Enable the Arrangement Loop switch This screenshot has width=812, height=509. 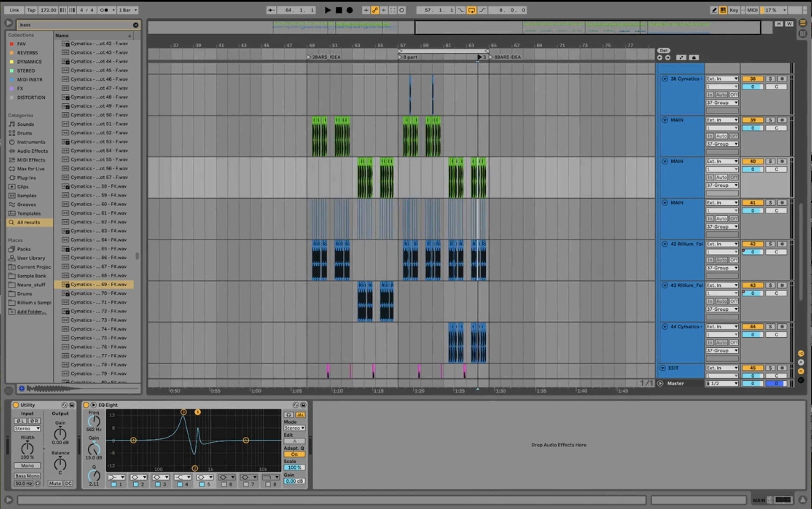point(472,10)
